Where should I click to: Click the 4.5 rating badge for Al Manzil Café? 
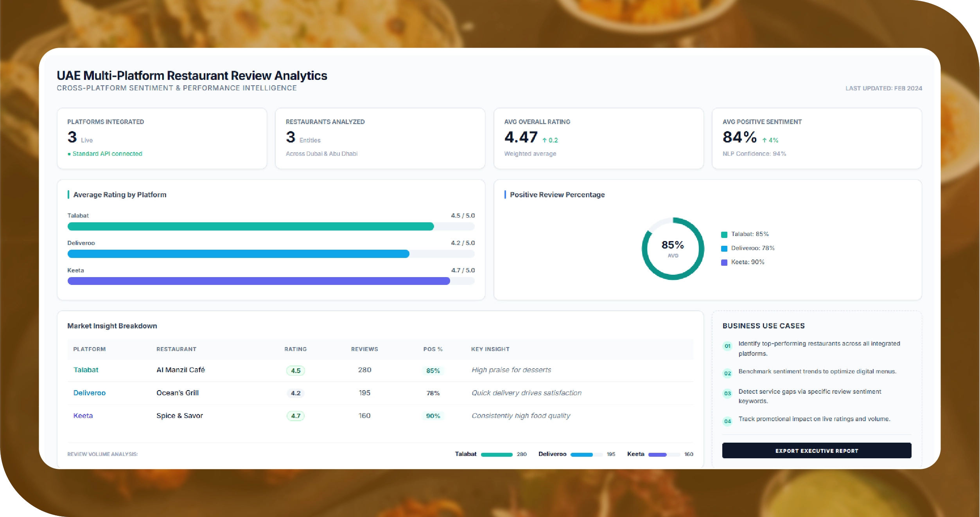[x=296, y=371]
